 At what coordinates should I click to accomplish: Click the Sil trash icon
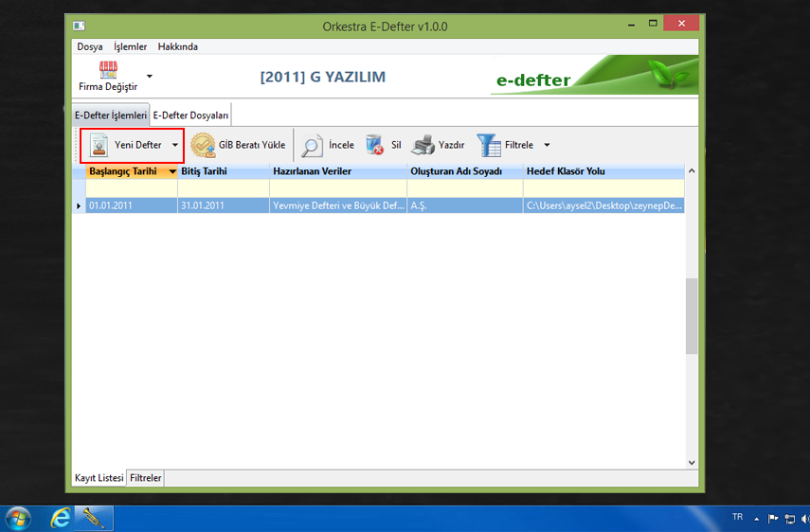(x=375, y=145)
